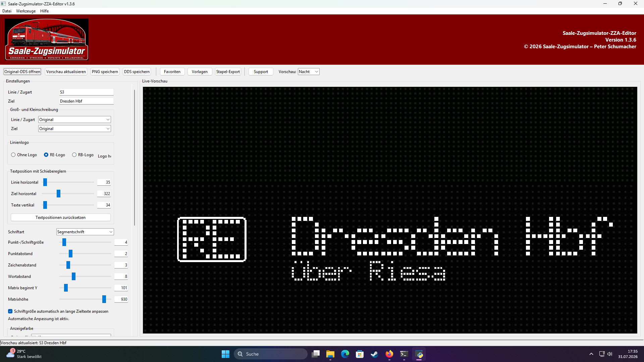
Task: Click the Live-Vorschau LED matrix preview
Action: click(390, 210)
